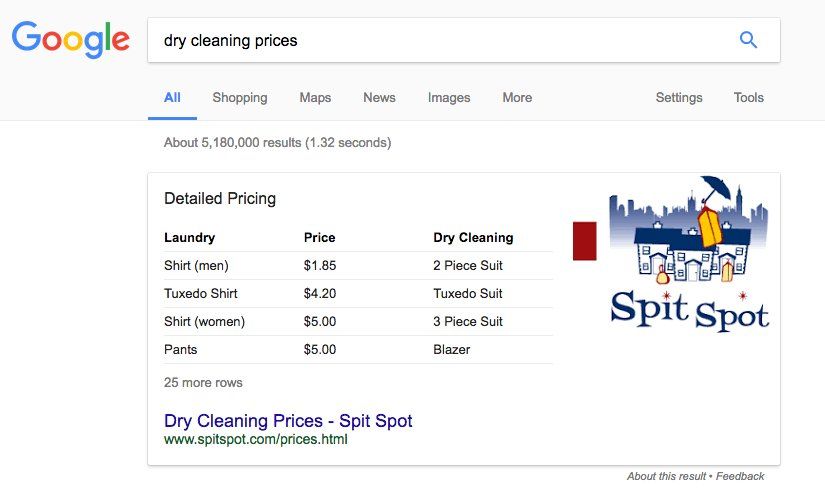Open the search Tools options
The height and width of the screenshot is (488, 825).
point(748,98)
